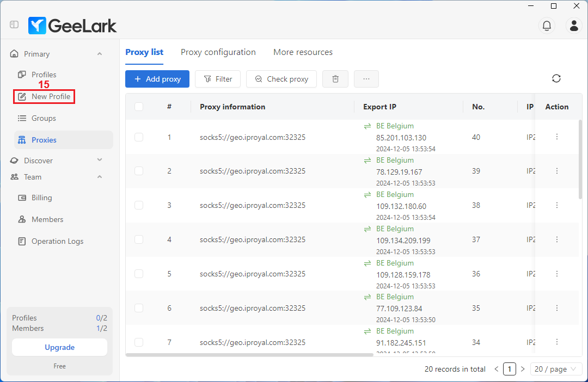This screenshot has height=382, width=588.
Task: Click the exchange arrows icon for IP 85.201.103.130
Action: tap(367, 126)
